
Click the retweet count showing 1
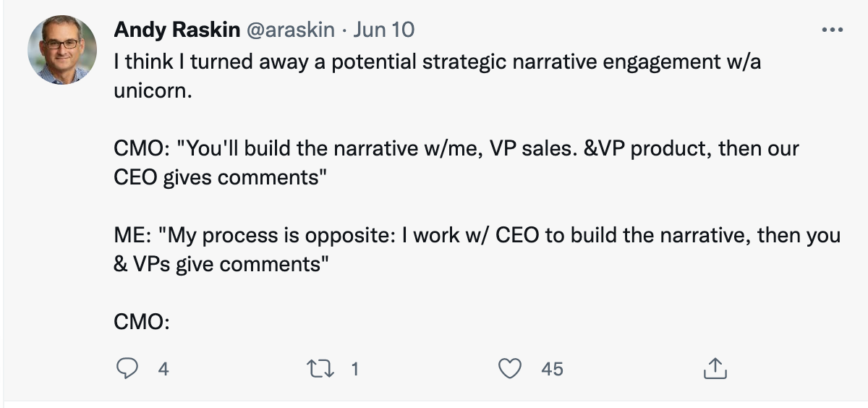[354, 369]
